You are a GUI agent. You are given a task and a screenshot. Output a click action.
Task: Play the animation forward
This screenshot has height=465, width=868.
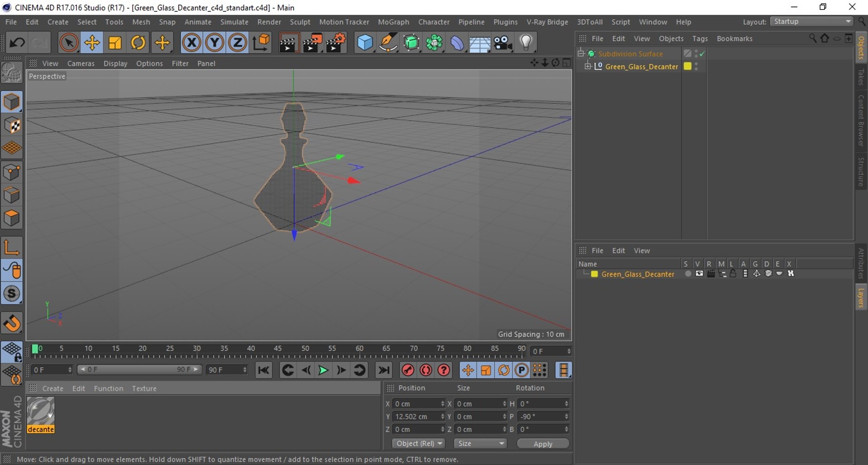click(x=323, y=370)
